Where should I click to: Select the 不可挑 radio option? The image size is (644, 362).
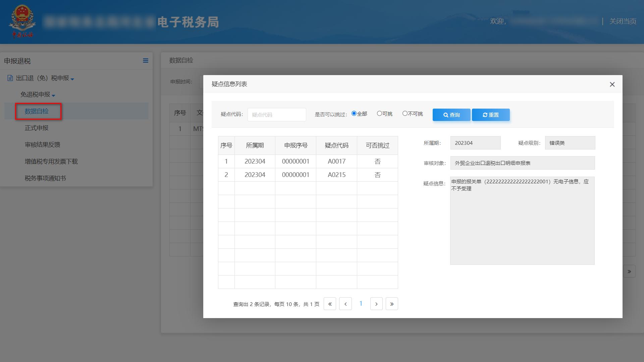click(x=405, y=114)
